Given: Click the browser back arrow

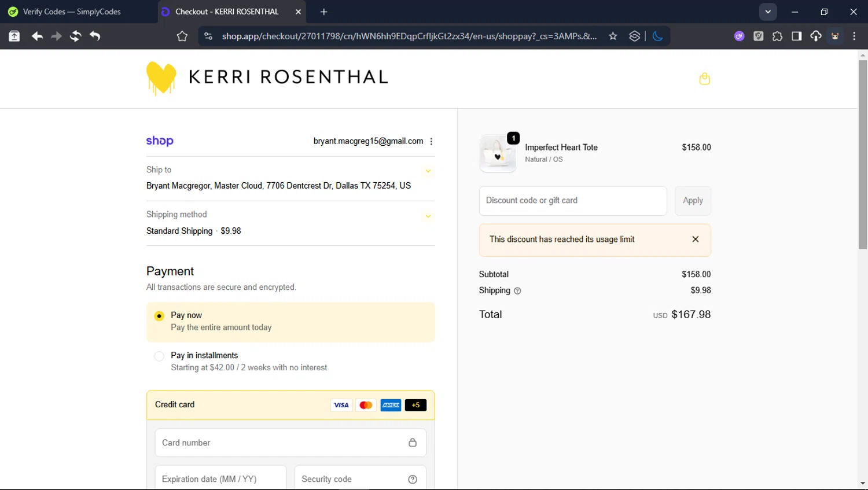Looking at the screenshot, I should [x=37, y=36].
